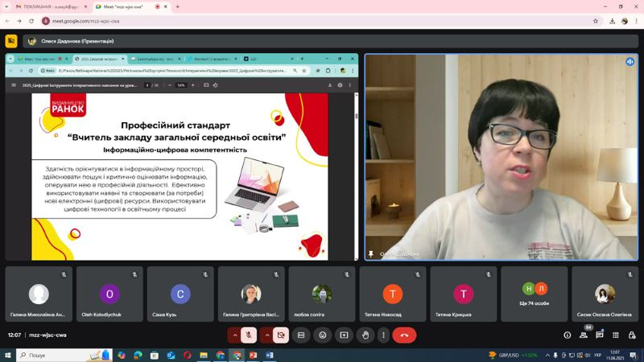Image resolution: width=644 pixels, height=362 pixels.
Task: Raise your hand in the meeting
Action: 365,335
